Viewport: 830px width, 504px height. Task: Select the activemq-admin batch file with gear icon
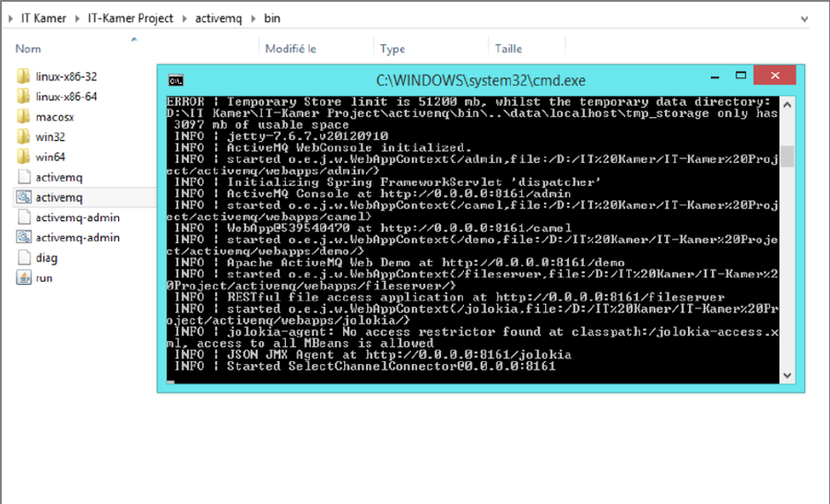coord(77,238)
